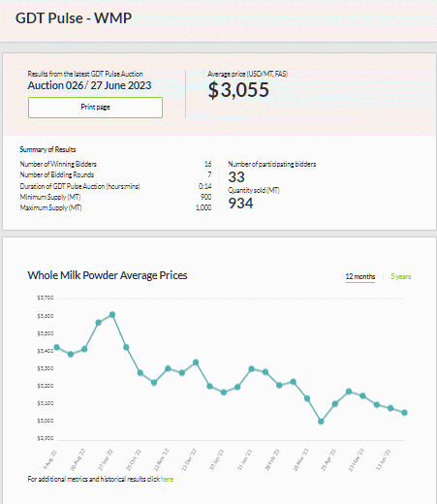Image resolution: width=437 pixels, height=504 pixels.
Task: Select the first data point on the price line
Action: tap(57, 347)
